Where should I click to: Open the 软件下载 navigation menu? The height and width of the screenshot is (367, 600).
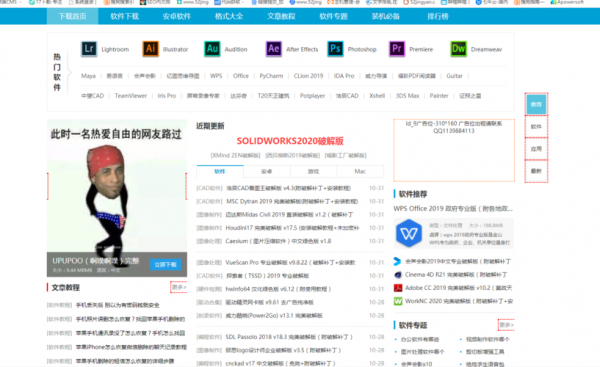point(125,16)
